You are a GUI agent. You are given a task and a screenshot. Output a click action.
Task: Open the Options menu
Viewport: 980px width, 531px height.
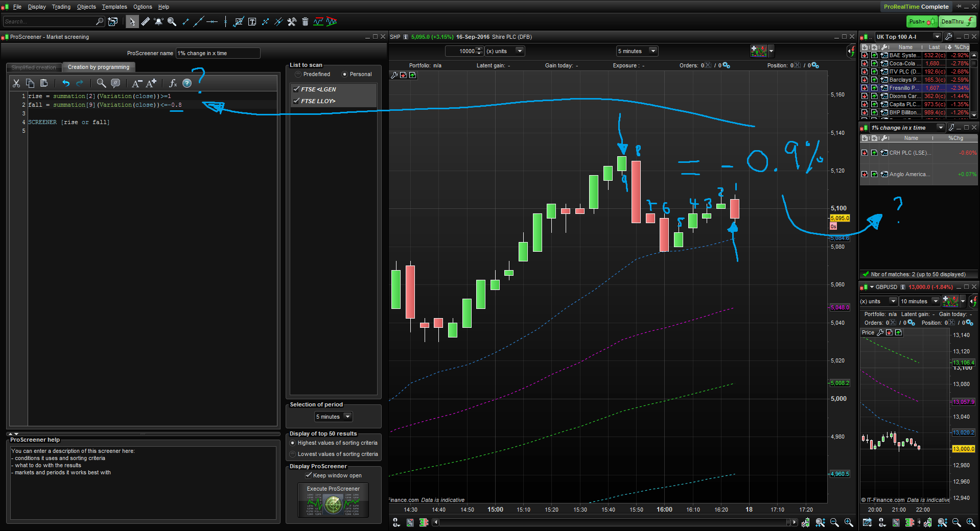pos(143,7)
